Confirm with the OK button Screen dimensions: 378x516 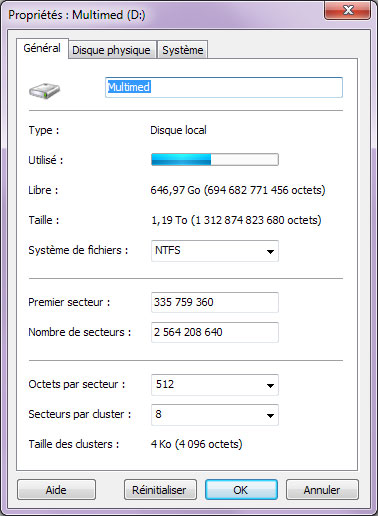(x=241, y=490)
